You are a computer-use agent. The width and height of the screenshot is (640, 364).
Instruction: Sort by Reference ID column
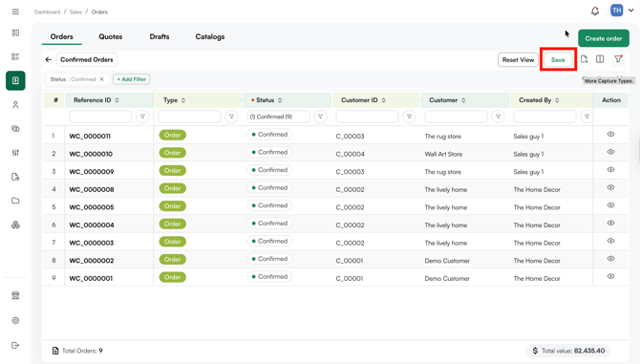pos(117,100)
